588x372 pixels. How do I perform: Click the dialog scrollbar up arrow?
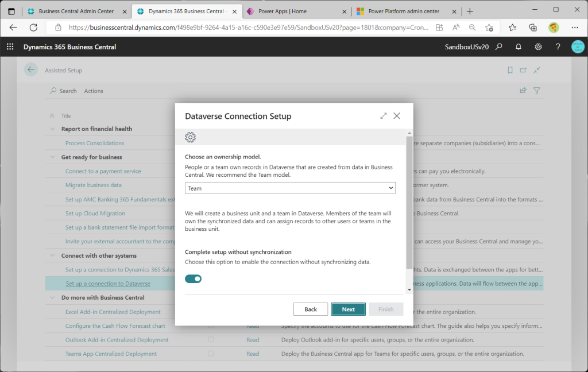tap(409, 133)
